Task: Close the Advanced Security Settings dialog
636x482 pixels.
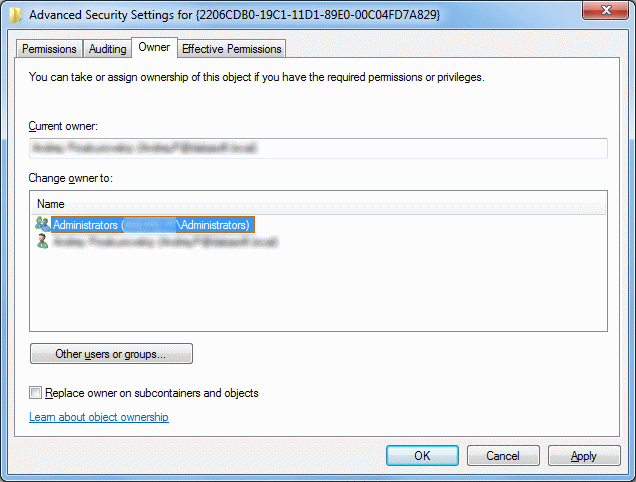Action: [604, 14]
